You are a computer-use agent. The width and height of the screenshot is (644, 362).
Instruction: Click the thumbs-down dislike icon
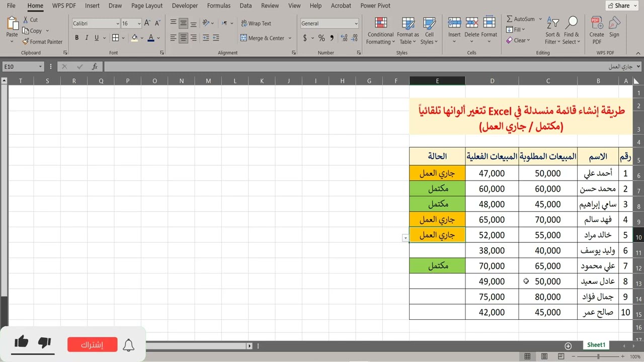click(45, 343)
